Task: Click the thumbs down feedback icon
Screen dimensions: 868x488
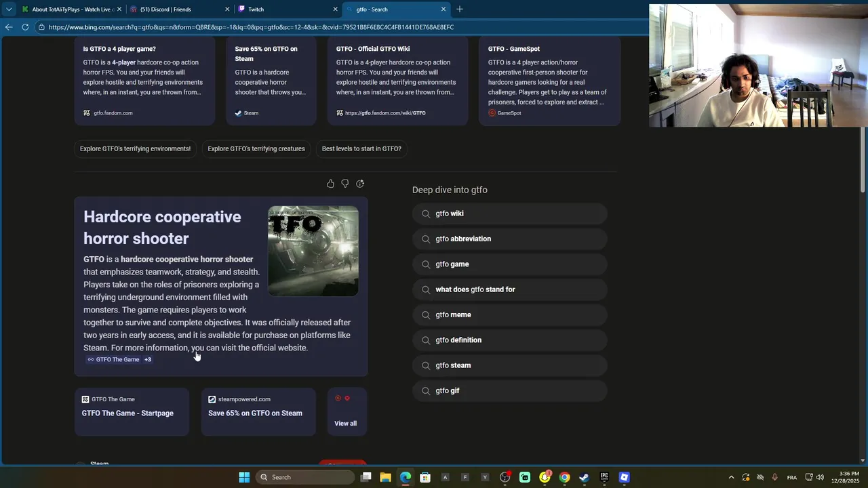Action: [x=345, y=184]
